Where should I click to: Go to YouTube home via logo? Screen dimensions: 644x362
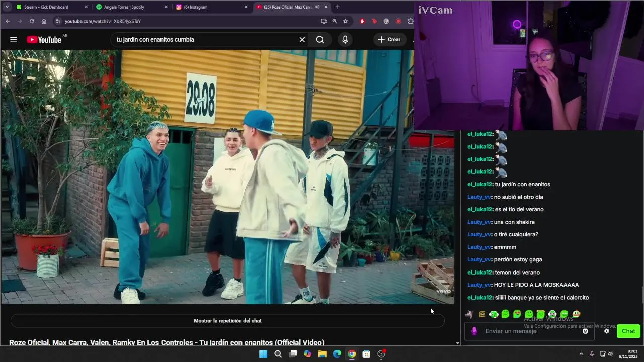click(44, 40)
